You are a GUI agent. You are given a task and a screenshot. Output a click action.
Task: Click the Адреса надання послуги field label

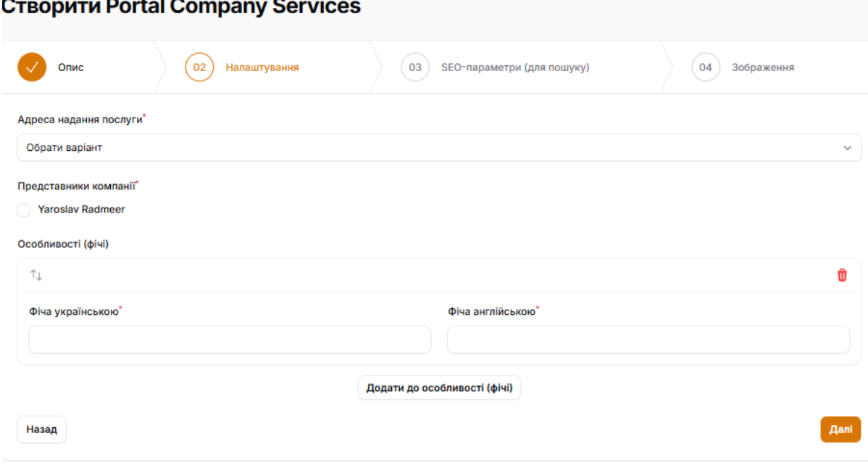[80, 118]
